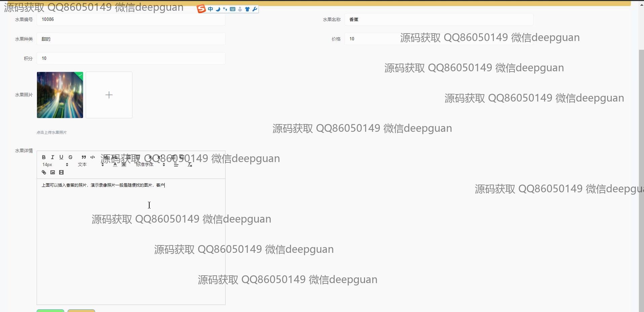Screen dimensions: 644x312
Task: Click the Sogou input method logo
Action: pos(201,9)
